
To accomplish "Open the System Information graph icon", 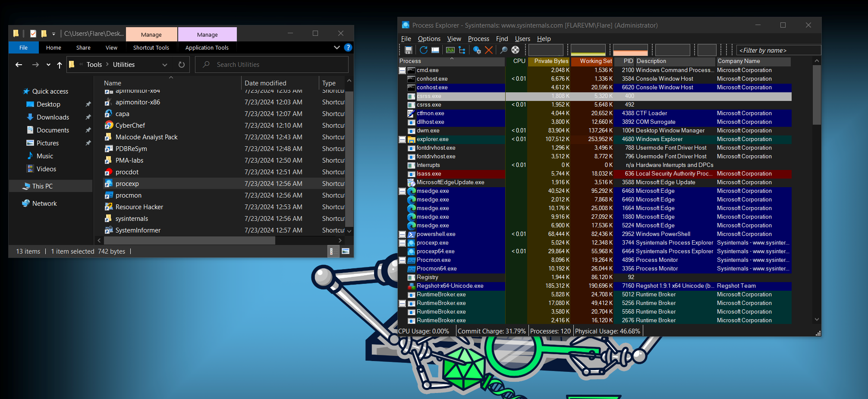I will tap(450, 50).
